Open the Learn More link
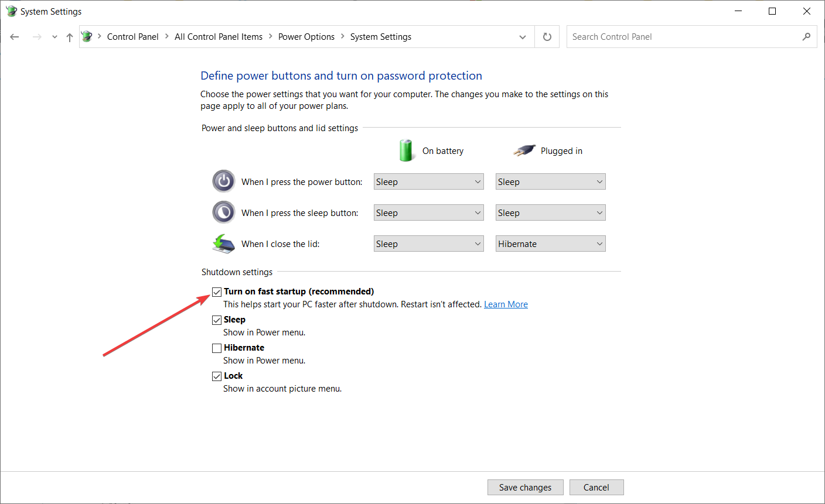Screen dimensions: 825x504 pos(506,304)
